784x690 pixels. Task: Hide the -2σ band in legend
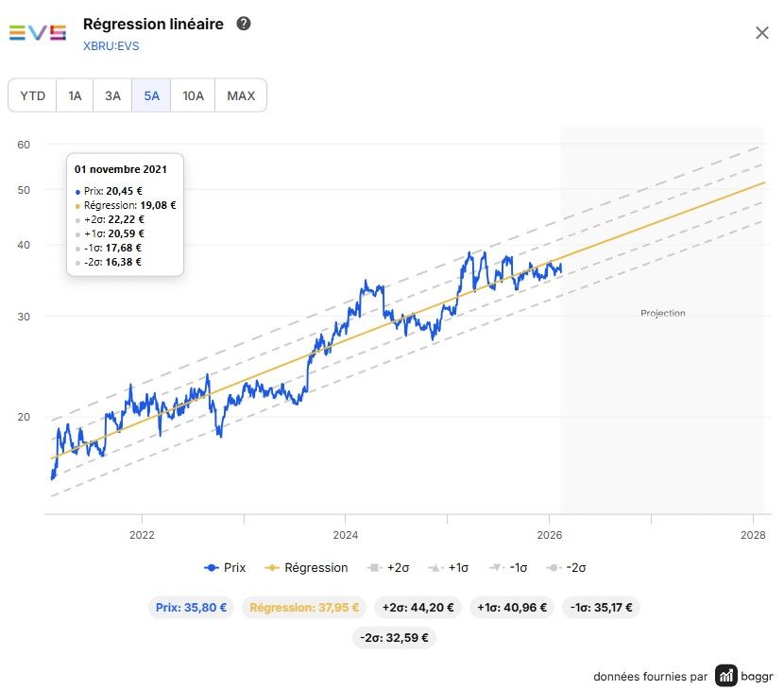[x=567, y=567]
